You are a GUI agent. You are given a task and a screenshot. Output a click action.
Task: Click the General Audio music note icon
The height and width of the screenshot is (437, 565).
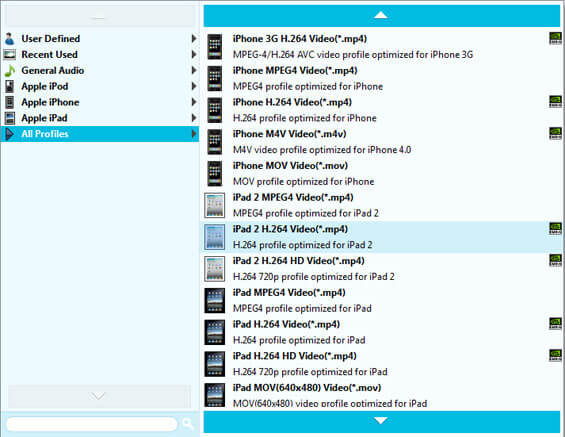tap(9, 70)
